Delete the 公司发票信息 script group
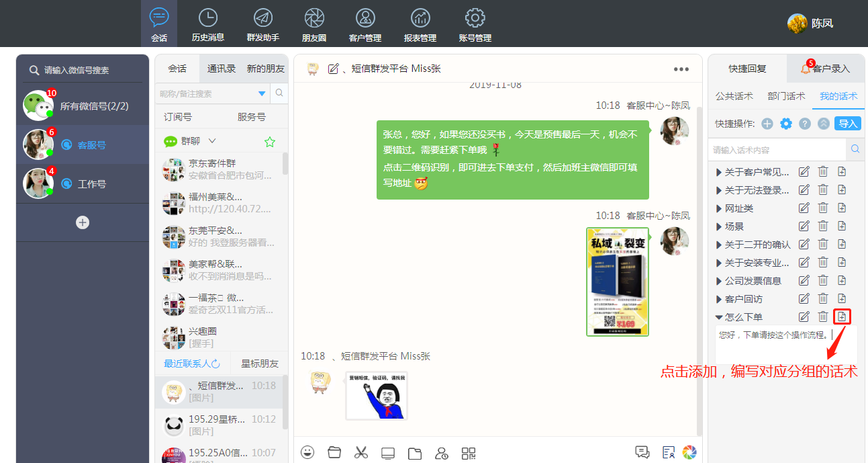Viewport: 868px width, 463px height. [823, 280]
